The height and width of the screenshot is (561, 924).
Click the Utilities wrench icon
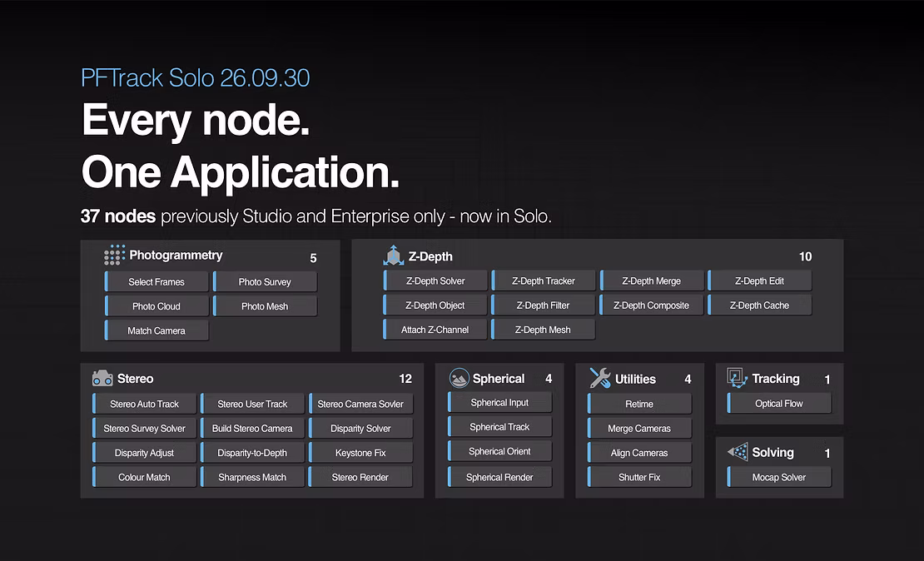pos(600,378)
